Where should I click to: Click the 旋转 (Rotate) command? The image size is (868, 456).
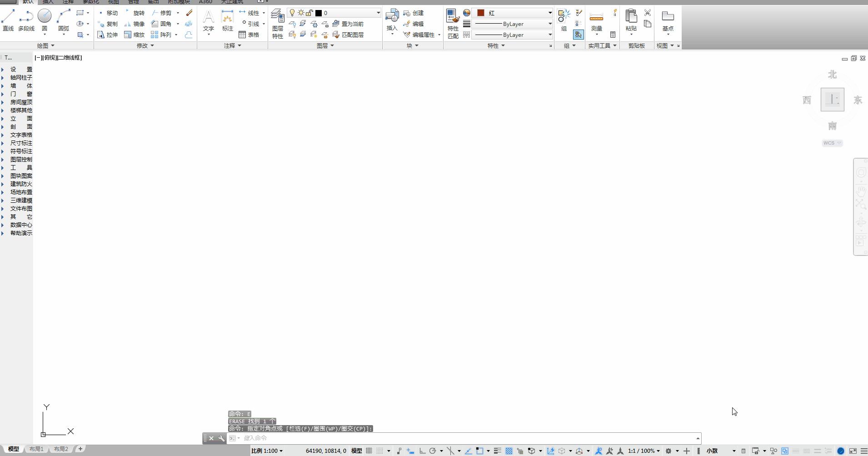[x=135, y=13]
